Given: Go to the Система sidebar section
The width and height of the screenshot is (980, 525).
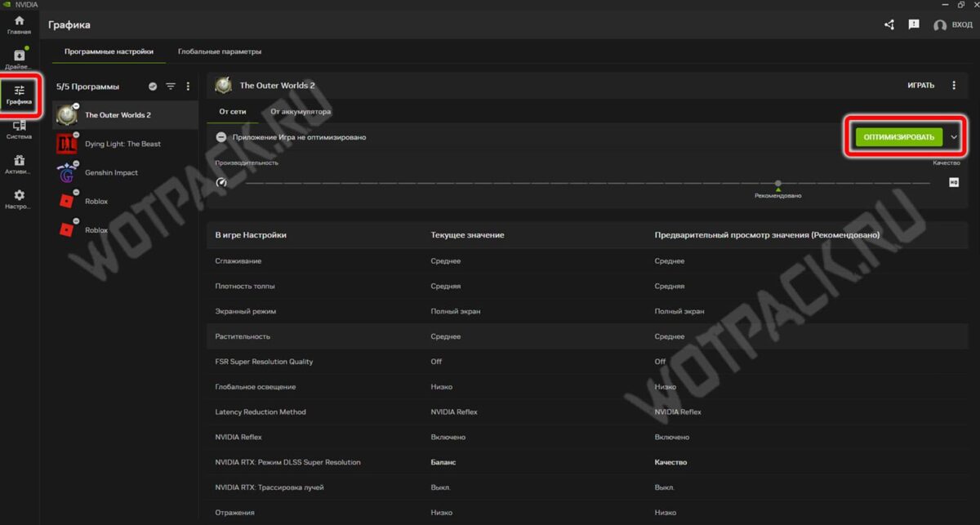Looking at the screenshot, I should 19,130.
